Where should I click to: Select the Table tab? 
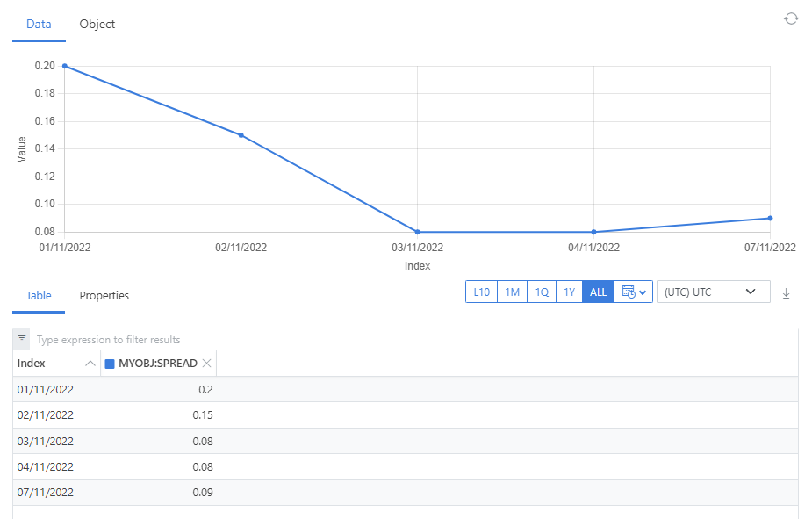tap(39, 296)
